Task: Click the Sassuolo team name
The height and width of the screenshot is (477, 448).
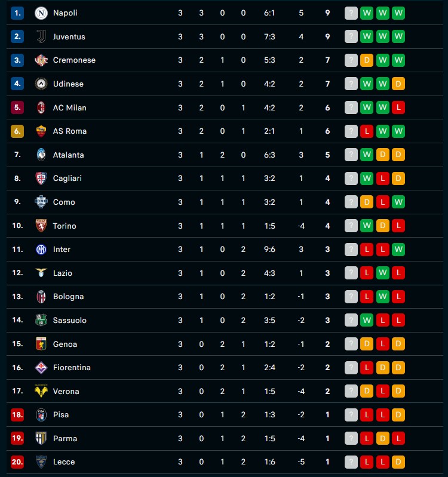Action: tap(70, 321)
